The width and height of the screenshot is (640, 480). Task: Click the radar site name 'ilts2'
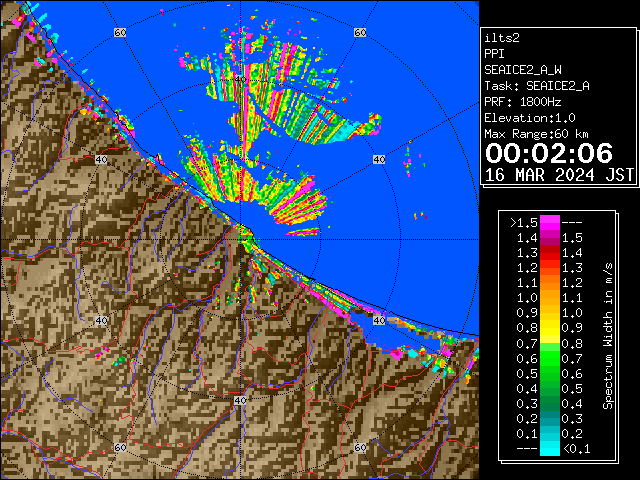point(502,38)
